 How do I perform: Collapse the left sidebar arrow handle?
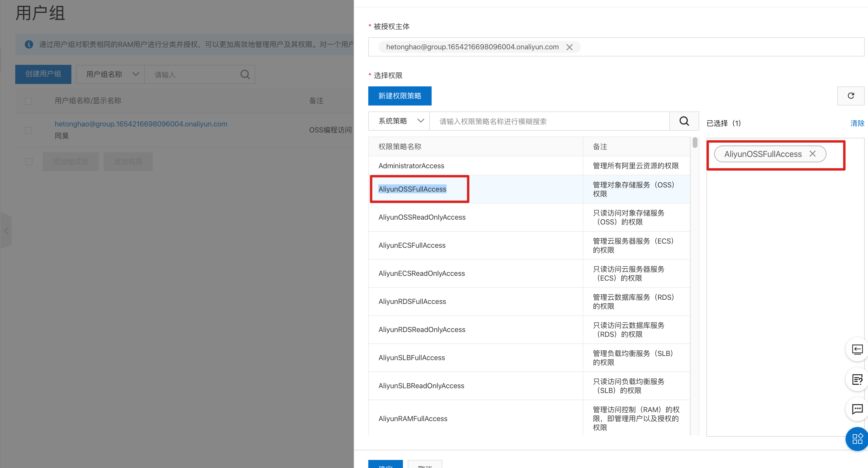coord(6,231)
